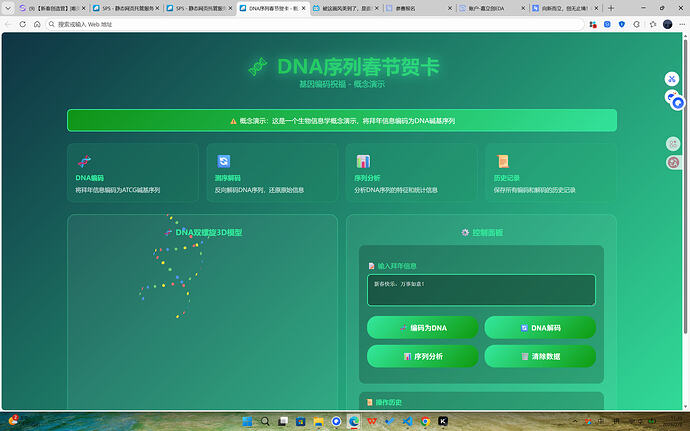
Task: Switch to the 新春创造营 browser tab
Action: pyautogui.click(x=52, y=8)
